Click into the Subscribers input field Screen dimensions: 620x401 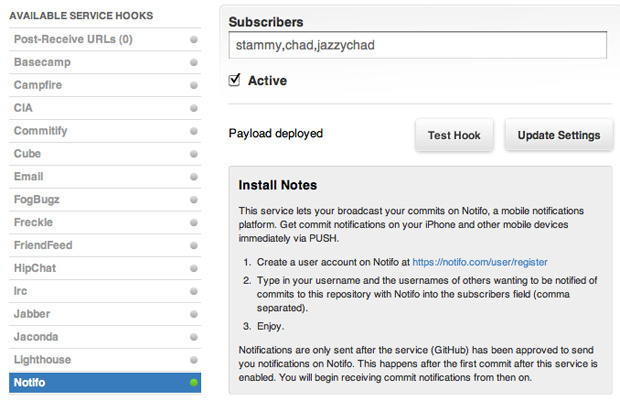point(418,45)
